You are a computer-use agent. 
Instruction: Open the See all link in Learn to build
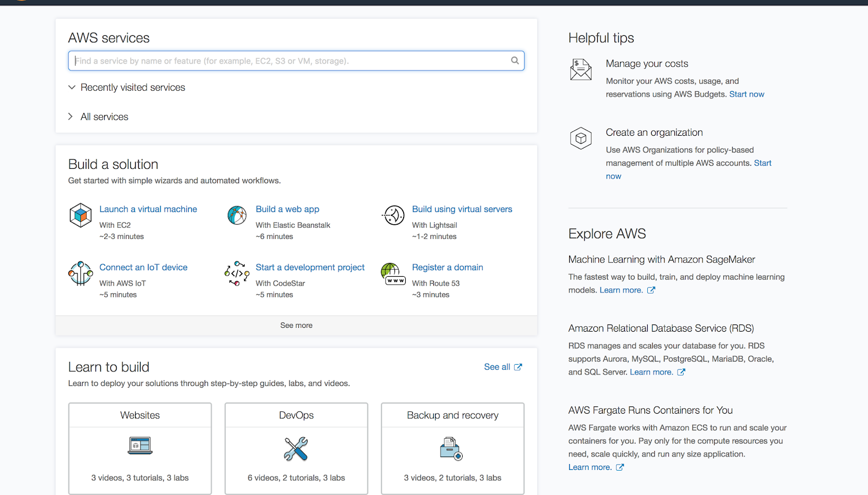pyautogui.click(x=497, y=367)
